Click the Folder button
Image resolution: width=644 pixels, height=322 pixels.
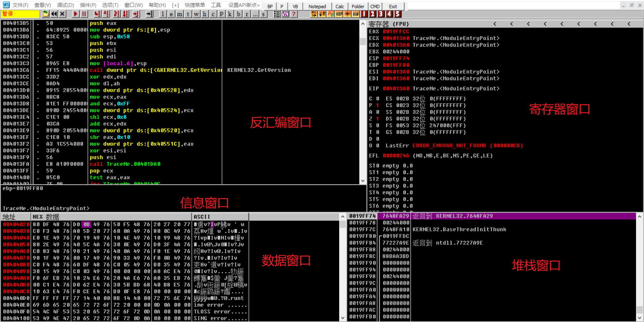(358, 6)
